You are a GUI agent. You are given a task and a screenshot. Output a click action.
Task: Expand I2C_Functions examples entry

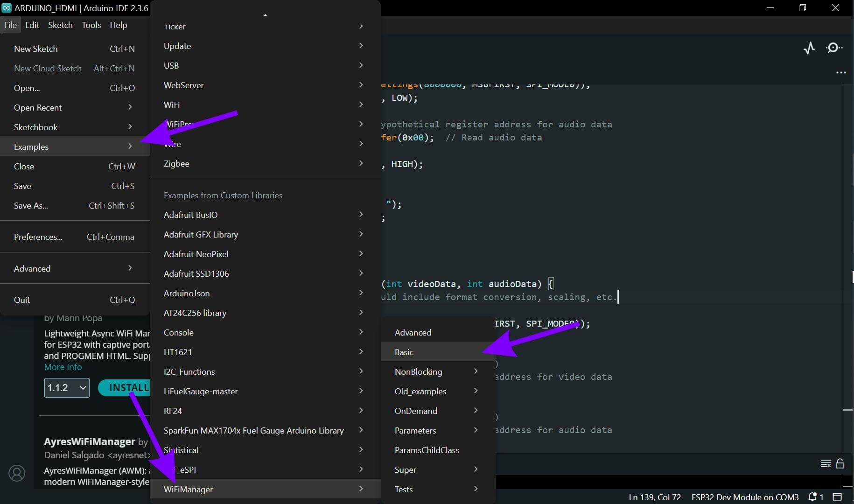265,372
